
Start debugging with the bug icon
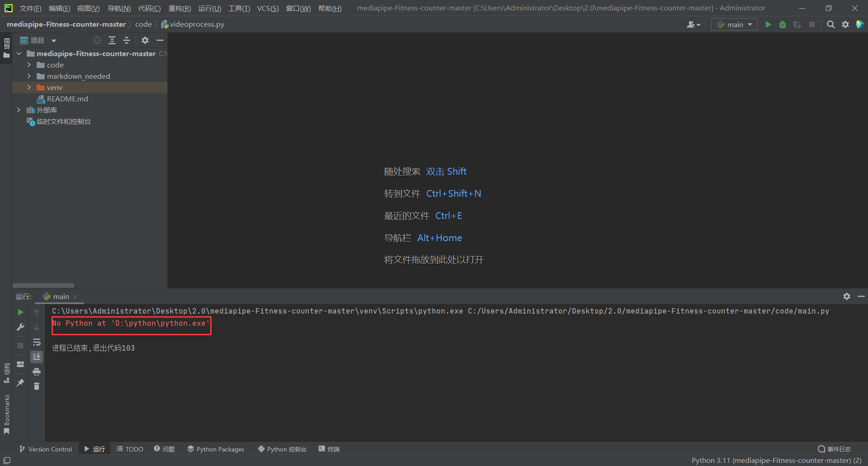pos(783,24)
